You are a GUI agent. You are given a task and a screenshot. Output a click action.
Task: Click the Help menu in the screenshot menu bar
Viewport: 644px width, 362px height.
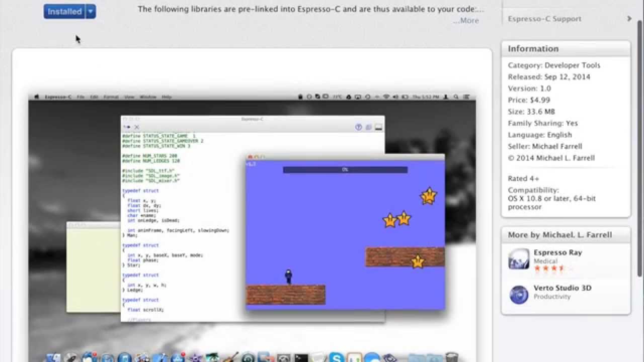tap(167, 97)
